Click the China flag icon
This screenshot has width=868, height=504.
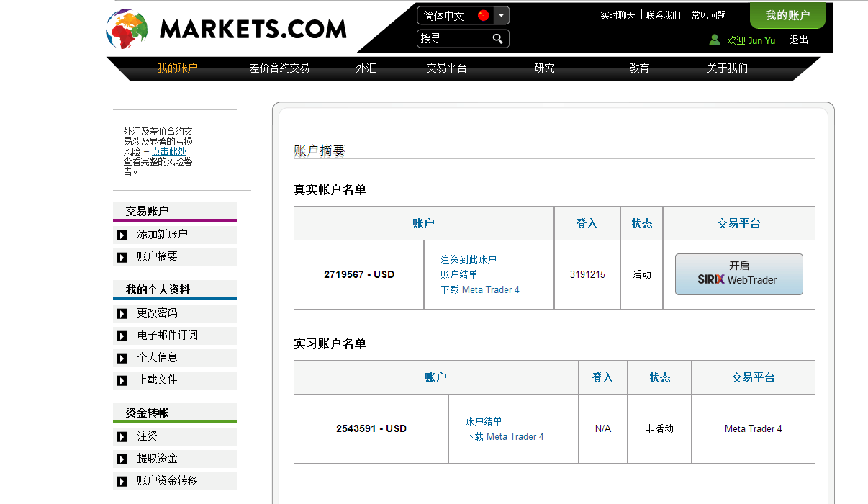point(483,15)
